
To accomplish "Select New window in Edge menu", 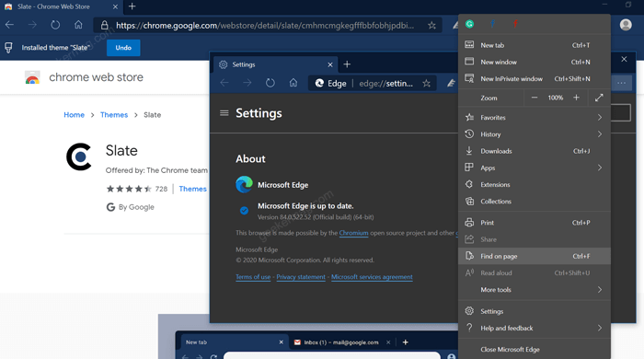I will point(534,62).
